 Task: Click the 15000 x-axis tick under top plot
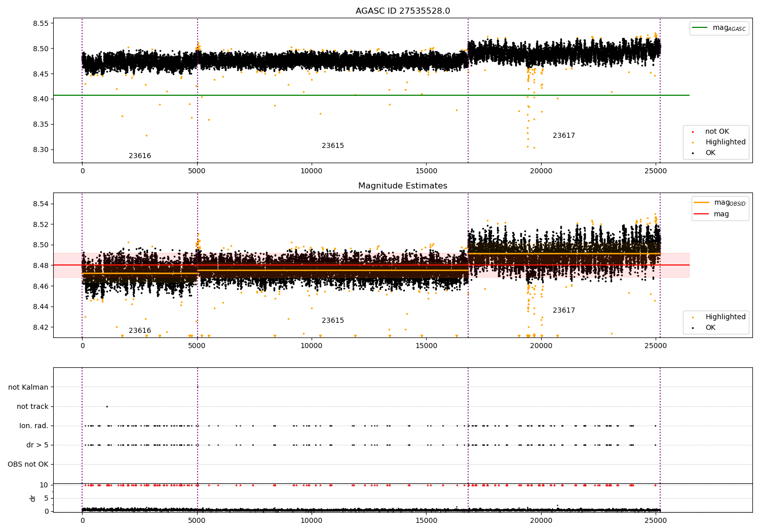coord(426,171)
